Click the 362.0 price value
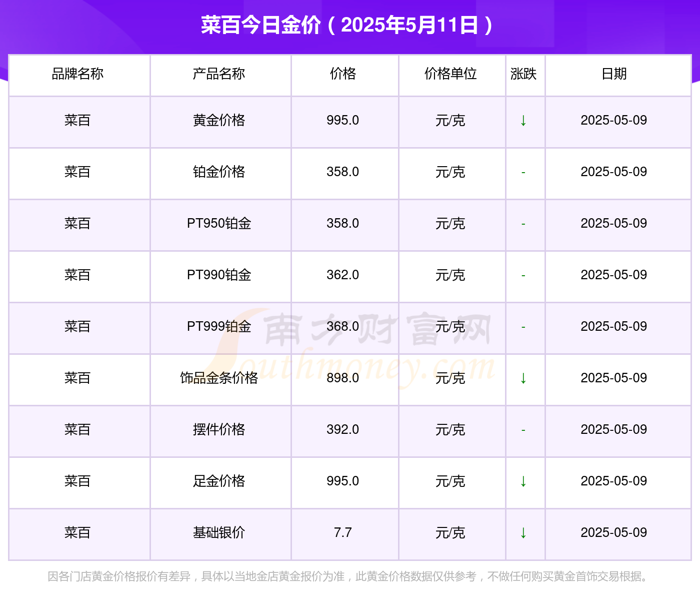The width and height of the screenshot is (700, 598). coord(343,275)
